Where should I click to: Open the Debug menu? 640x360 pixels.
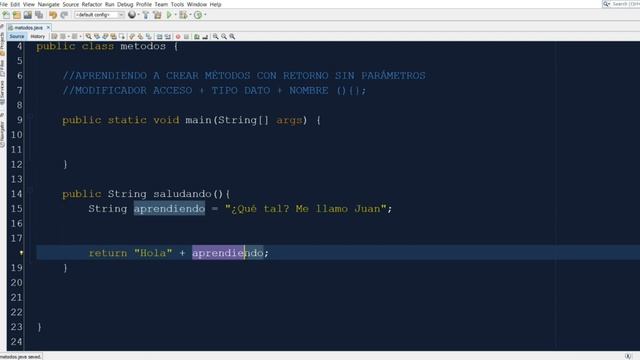pos(125,4)
